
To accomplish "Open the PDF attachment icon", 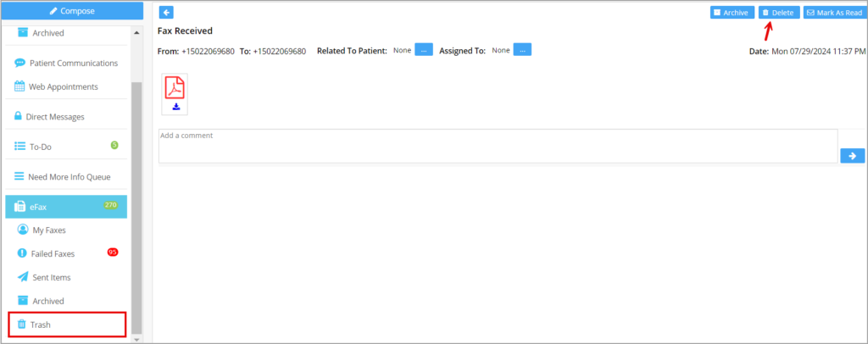I will 175,88.
